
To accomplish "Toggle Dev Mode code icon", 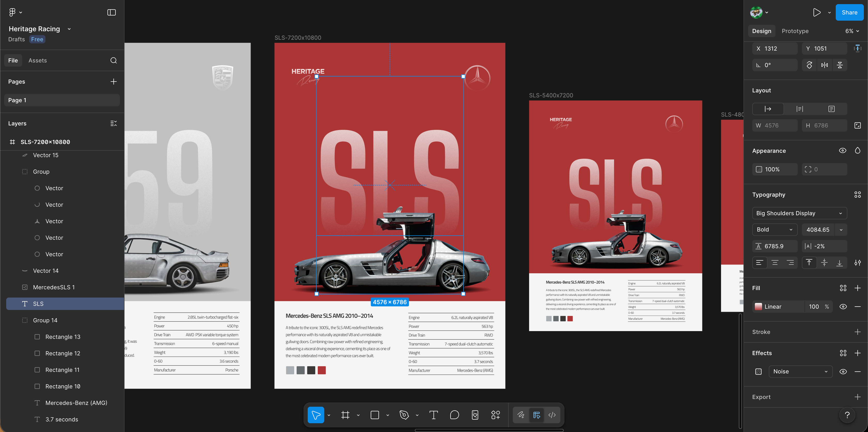I will pyautogui.click(x=552, y=415).
